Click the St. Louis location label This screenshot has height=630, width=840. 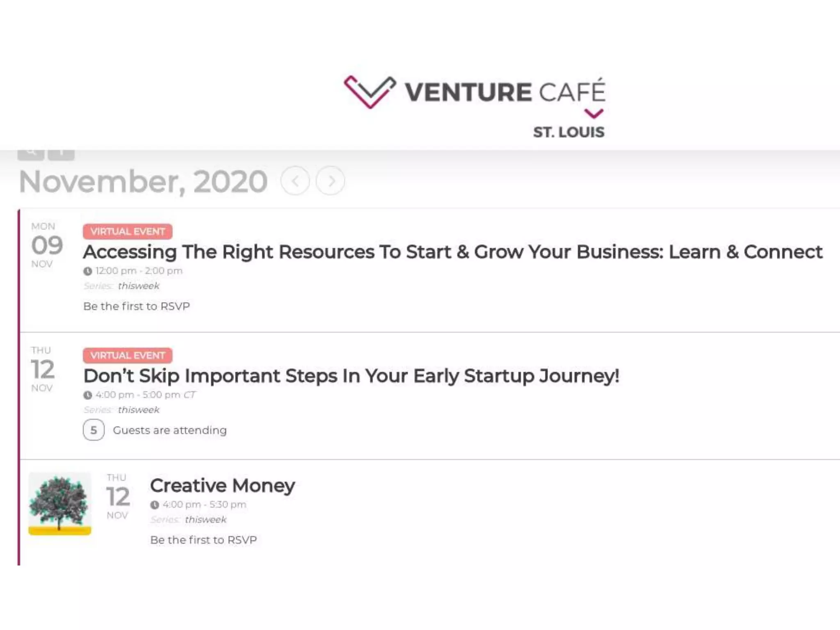pos(568,132)
